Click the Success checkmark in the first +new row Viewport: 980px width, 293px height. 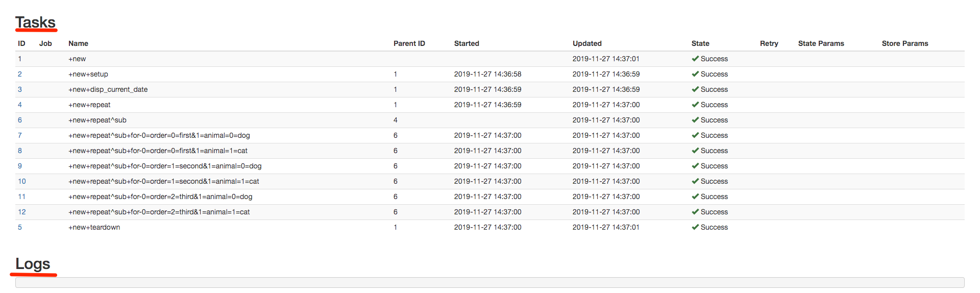point(695,59)
